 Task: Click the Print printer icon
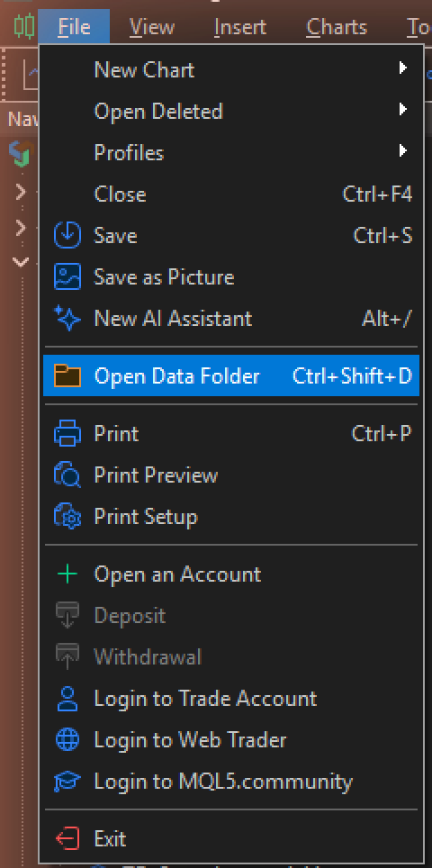[x=67, y=433]
